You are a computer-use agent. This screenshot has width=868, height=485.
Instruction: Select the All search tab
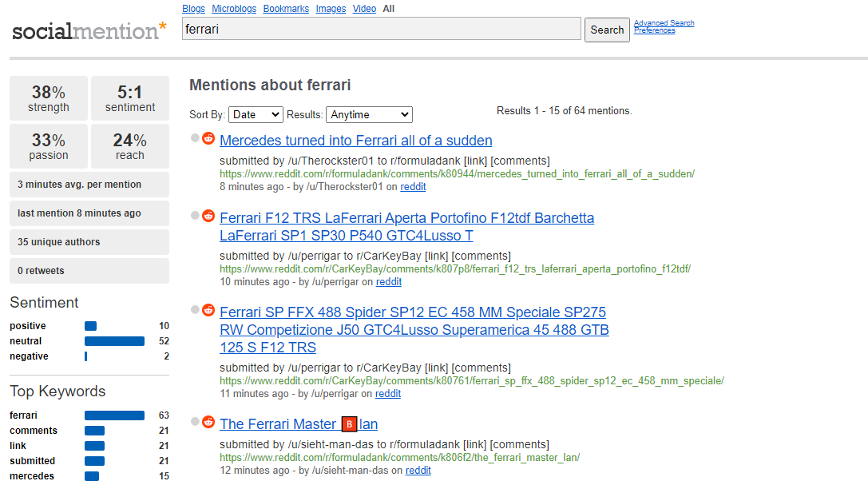click(389, 9)
